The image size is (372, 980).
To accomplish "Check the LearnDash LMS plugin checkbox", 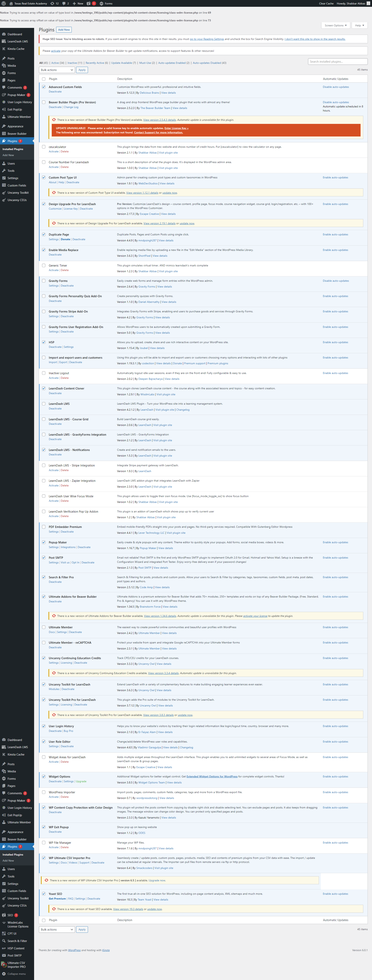I will [x=44, y=404].
